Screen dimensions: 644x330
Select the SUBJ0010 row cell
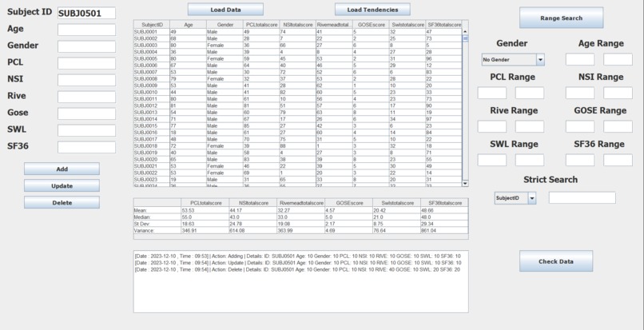click(152, 92)
